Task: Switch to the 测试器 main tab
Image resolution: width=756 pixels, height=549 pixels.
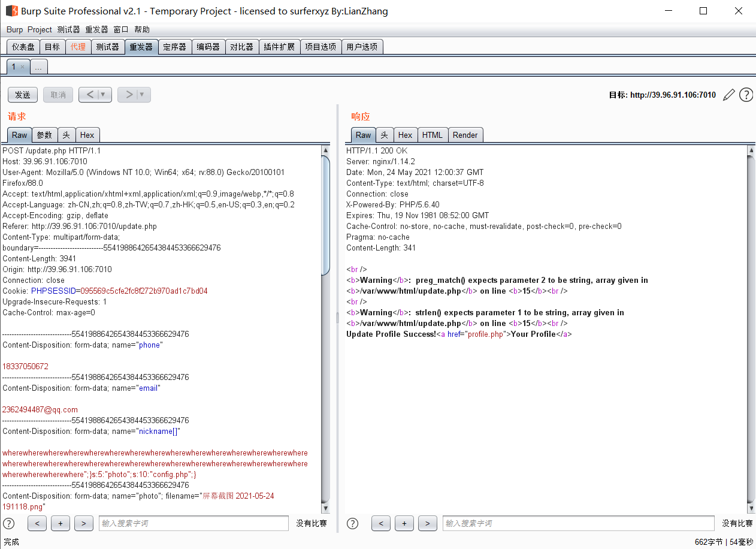Action: (x=107, y=47)
